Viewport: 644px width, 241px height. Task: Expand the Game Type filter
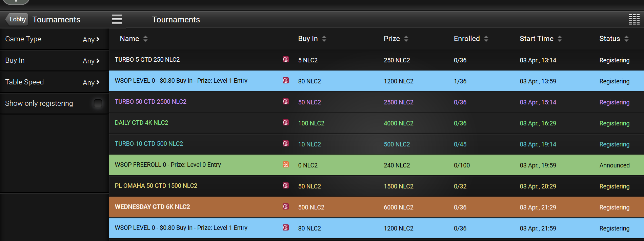pos(54,39)
